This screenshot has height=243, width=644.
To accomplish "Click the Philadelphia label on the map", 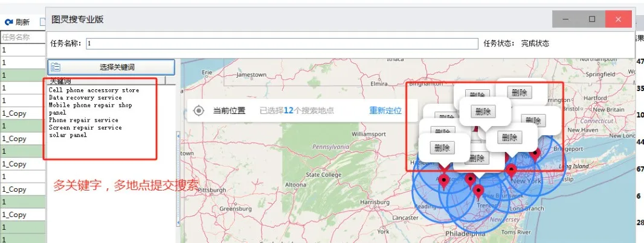I will tap(465, 233).
